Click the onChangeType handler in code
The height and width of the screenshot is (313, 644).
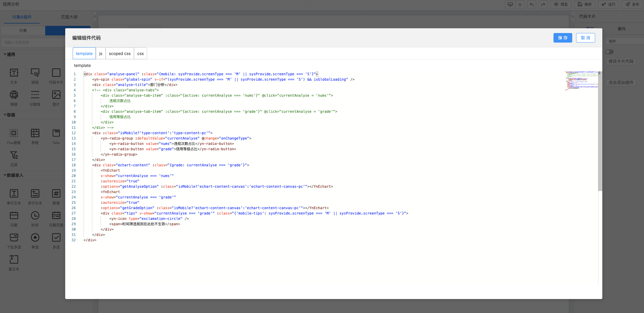[x=234, y=138]
